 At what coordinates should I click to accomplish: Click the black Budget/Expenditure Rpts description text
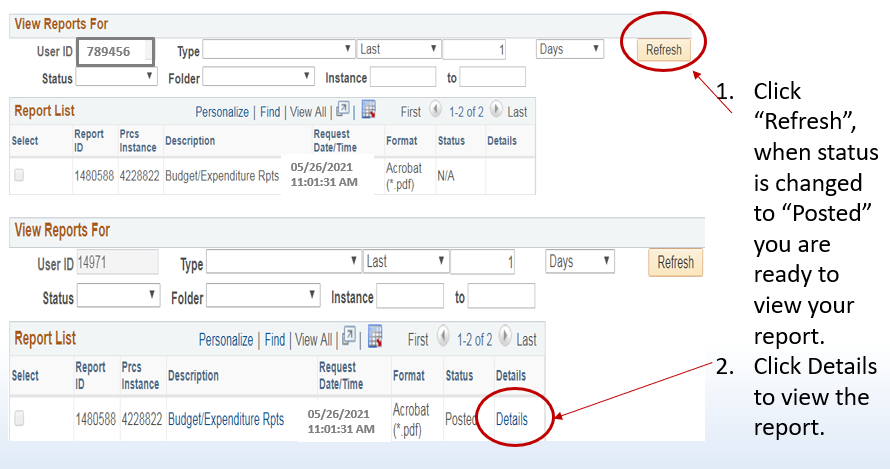tap(222, 176)
